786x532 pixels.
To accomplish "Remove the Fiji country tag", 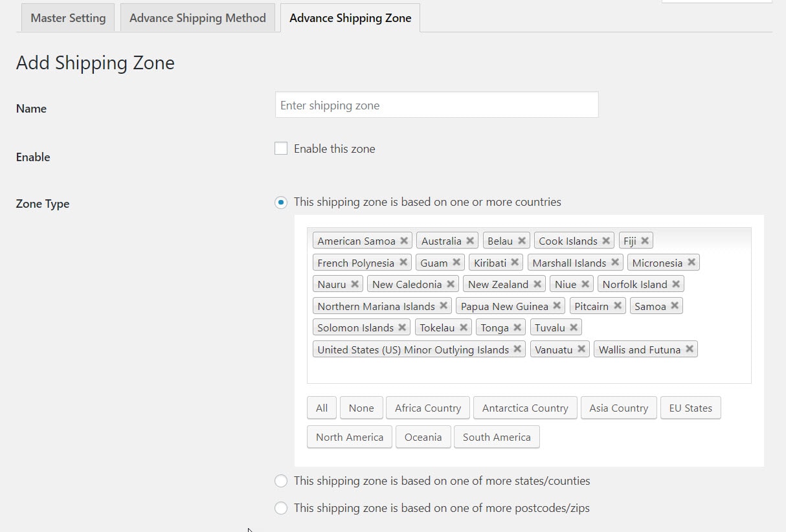I will 645,241.
